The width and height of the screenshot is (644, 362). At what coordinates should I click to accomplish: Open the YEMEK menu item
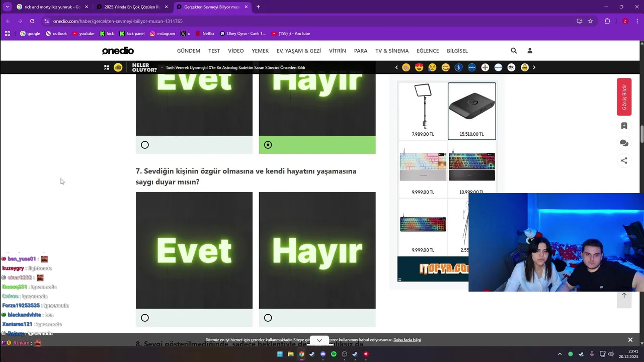point(260,51)
